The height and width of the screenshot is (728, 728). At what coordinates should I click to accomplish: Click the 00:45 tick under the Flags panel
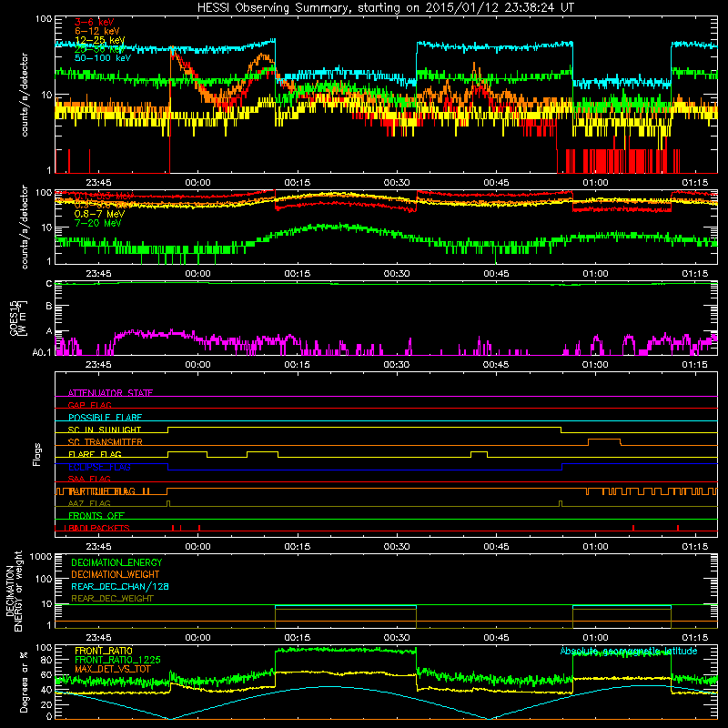[496, 547]
